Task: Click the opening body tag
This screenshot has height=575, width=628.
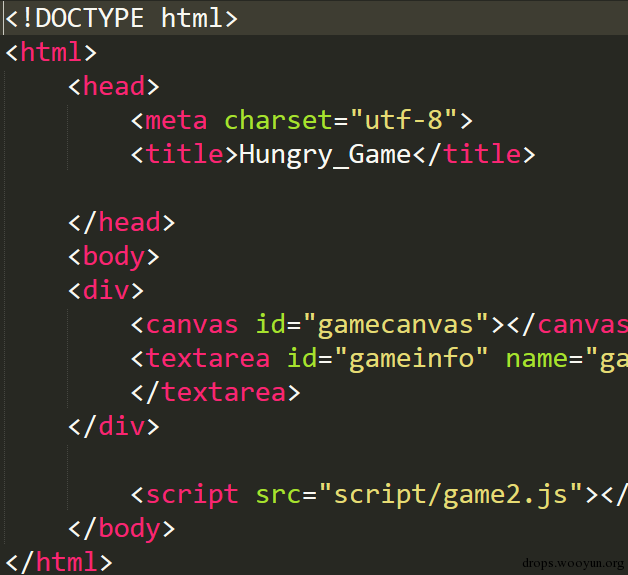Action: (x=114, y=257)
